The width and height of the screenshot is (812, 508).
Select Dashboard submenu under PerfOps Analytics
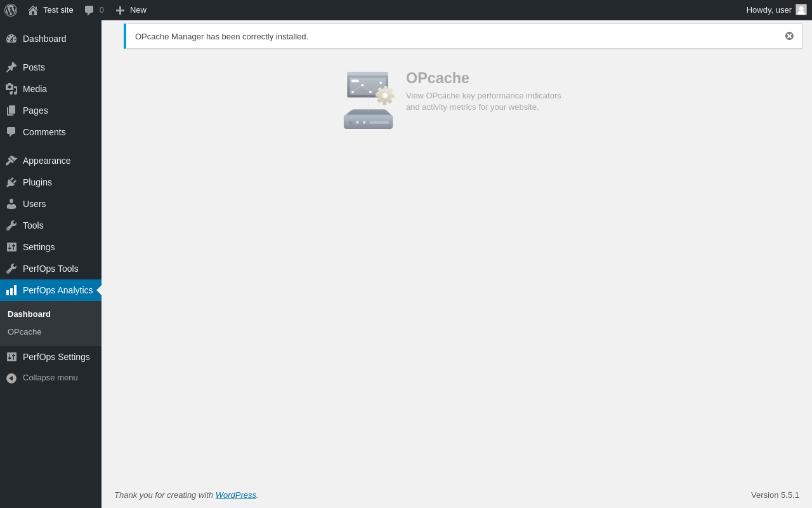29,314
